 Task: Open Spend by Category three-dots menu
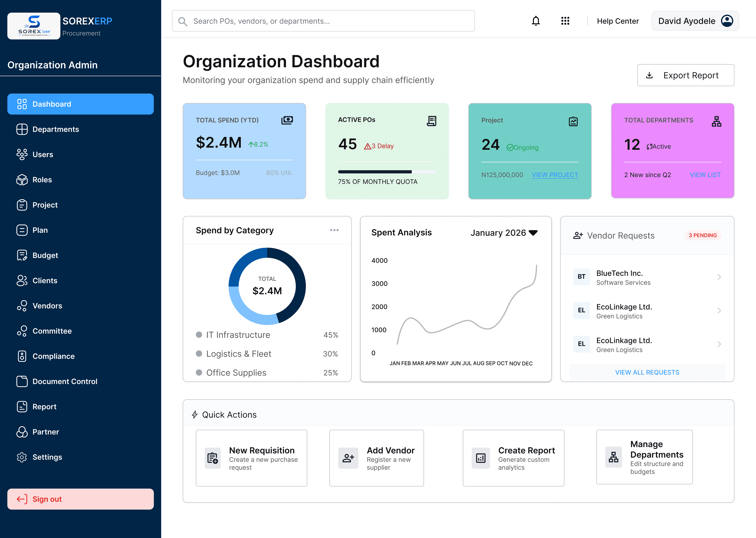click(334, 230)
